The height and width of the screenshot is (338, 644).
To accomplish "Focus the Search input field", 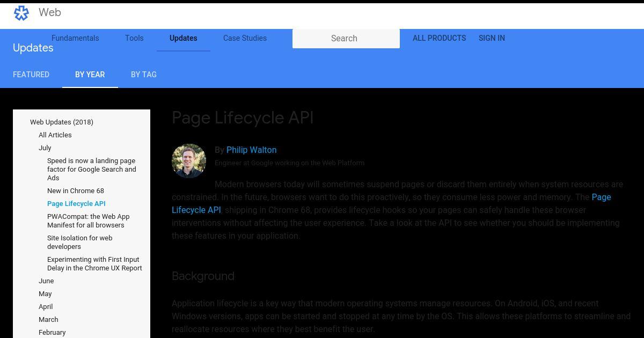I will pyautogui.click(x=346, y=39).
